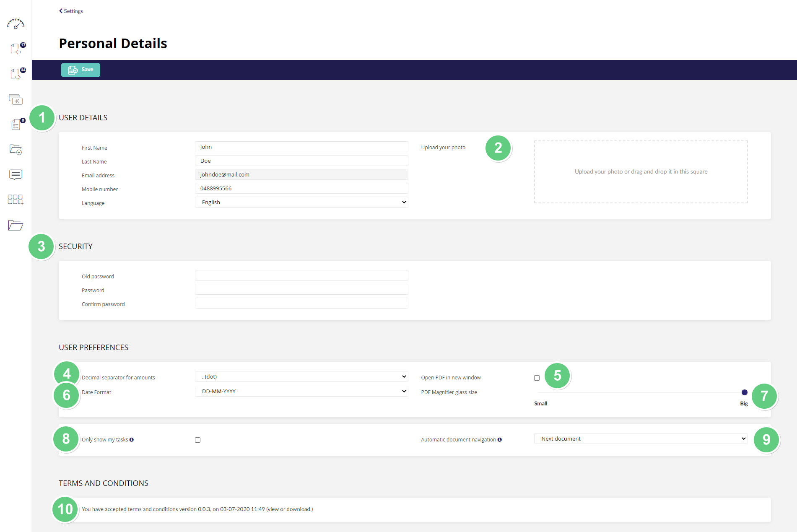Open the dashboard gauge icon in sidebar

click(x=16, y=24)
